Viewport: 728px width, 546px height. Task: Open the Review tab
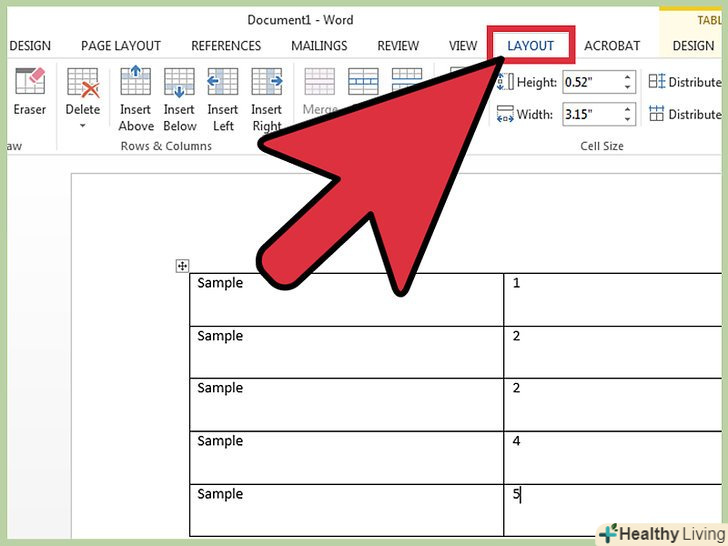click(x=398, y=46)
